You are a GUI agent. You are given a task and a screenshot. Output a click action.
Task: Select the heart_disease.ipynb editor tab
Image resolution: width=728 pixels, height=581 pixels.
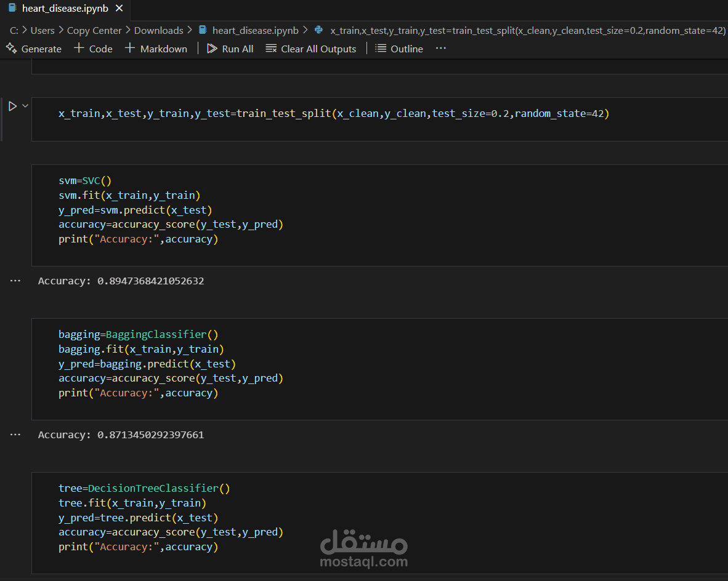[65, 9]
